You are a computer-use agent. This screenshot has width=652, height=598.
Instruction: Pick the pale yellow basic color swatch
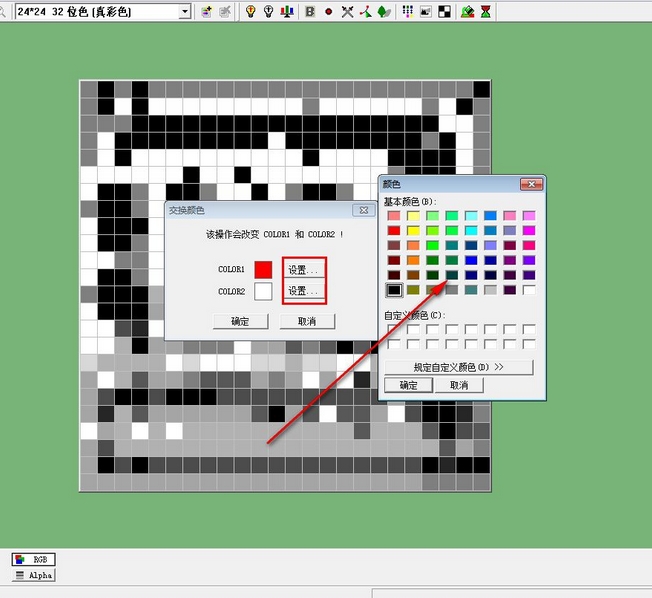coord(413,215)
